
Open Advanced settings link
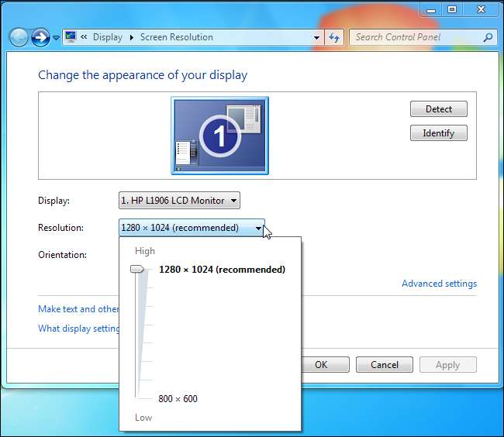click(439, 284)
